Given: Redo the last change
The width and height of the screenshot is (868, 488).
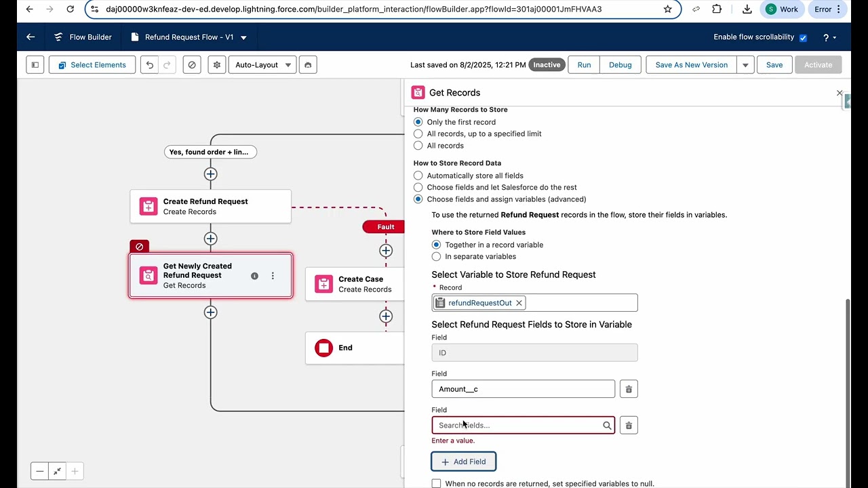Looking at the screenshot, I should [x=167, y=65].
